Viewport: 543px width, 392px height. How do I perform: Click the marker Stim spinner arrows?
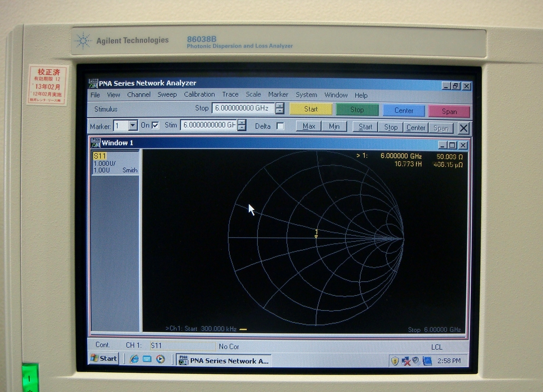241,125
